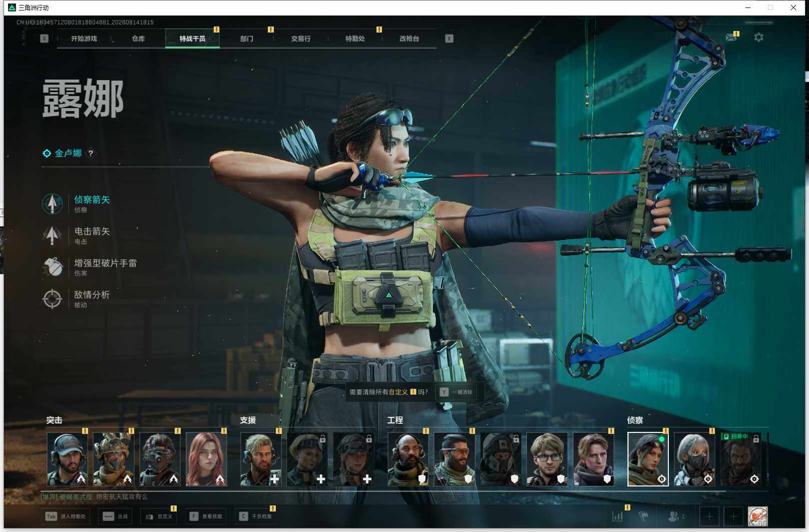Select the 工程 operator with orange glasses
809x532 pixels.
click(454, 459)
